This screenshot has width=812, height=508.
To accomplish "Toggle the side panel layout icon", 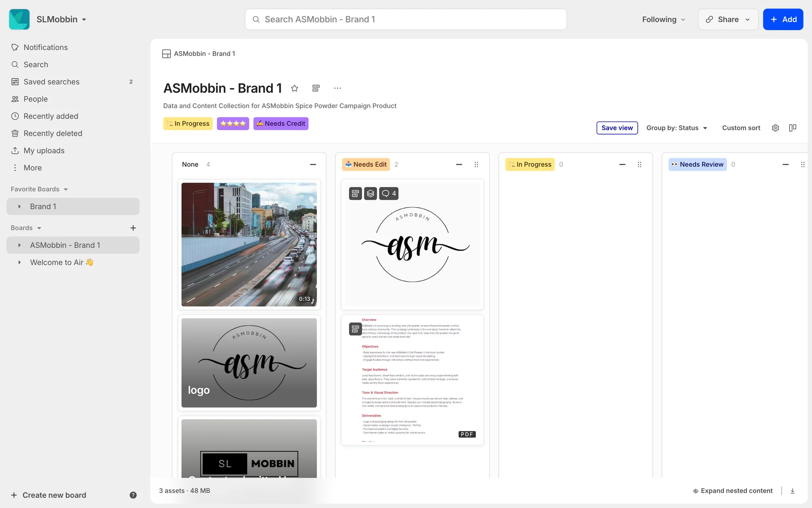I will pyautogui.click(x=793, y=128).
